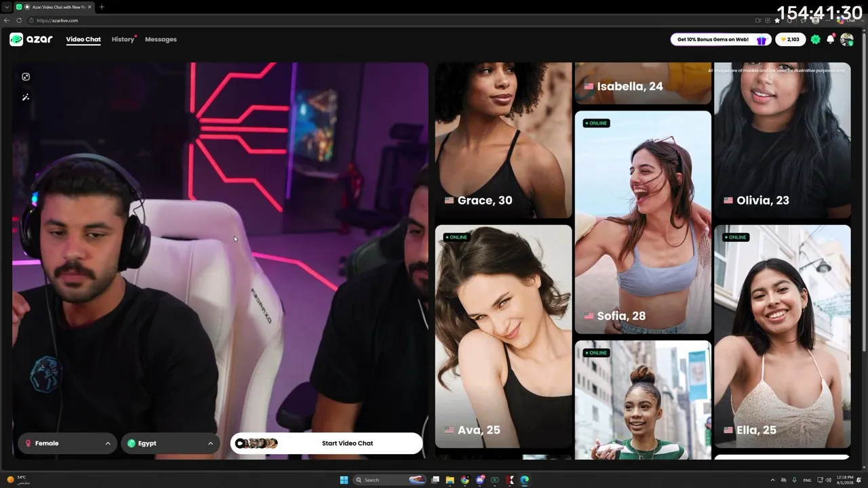Show hidden system tray icons
The height and width of the screenshot is (488, 868).
772,480
